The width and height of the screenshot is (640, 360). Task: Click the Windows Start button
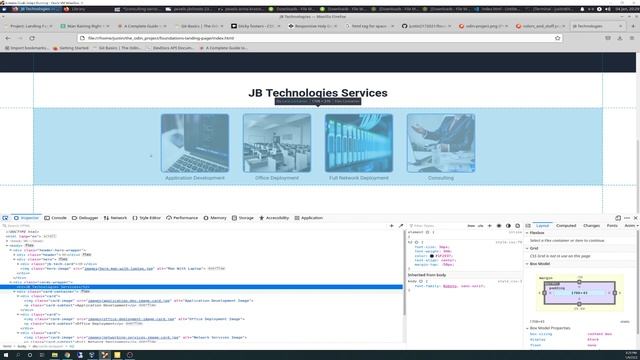pos(6,355)
